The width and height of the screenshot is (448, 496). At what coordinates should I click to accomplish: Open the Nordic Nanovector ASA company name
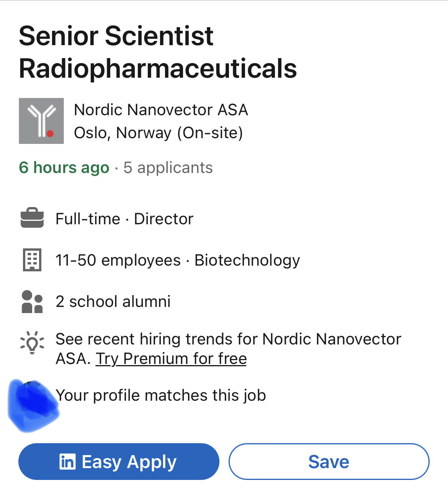(x=161, y=110)
